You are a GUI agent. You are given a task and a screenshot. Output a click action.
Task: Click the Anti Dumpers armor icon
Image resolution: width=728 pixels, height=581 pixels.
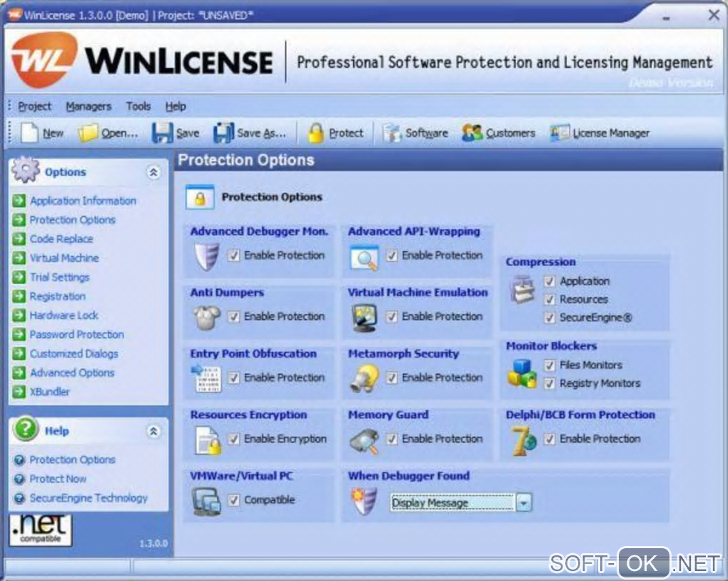(206, 318)
